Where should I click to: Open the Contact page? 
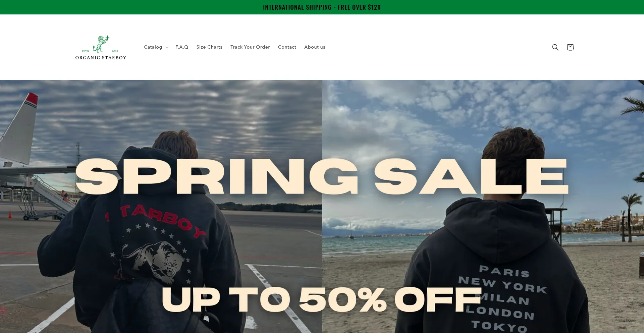click(287, 47)
